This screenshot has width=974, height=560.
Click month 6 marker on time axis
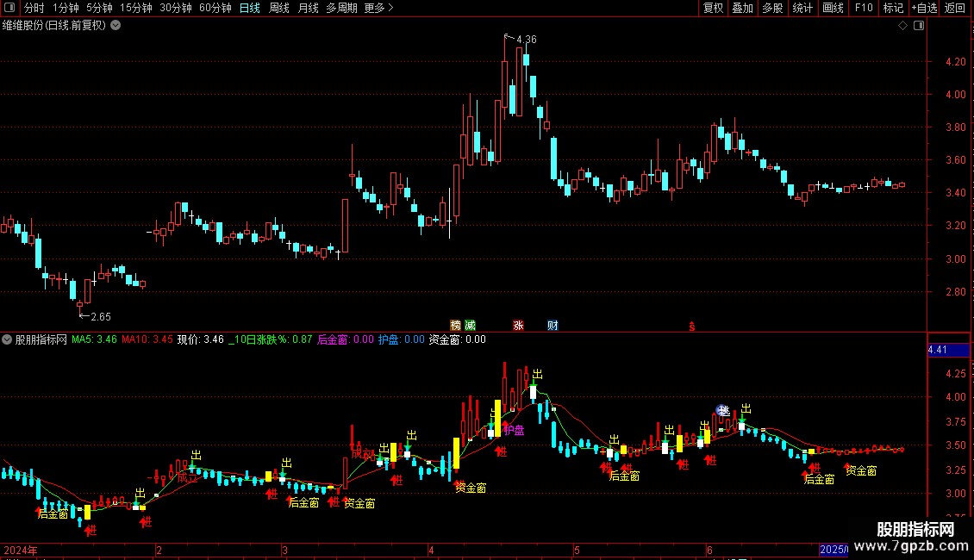[709, 550]
